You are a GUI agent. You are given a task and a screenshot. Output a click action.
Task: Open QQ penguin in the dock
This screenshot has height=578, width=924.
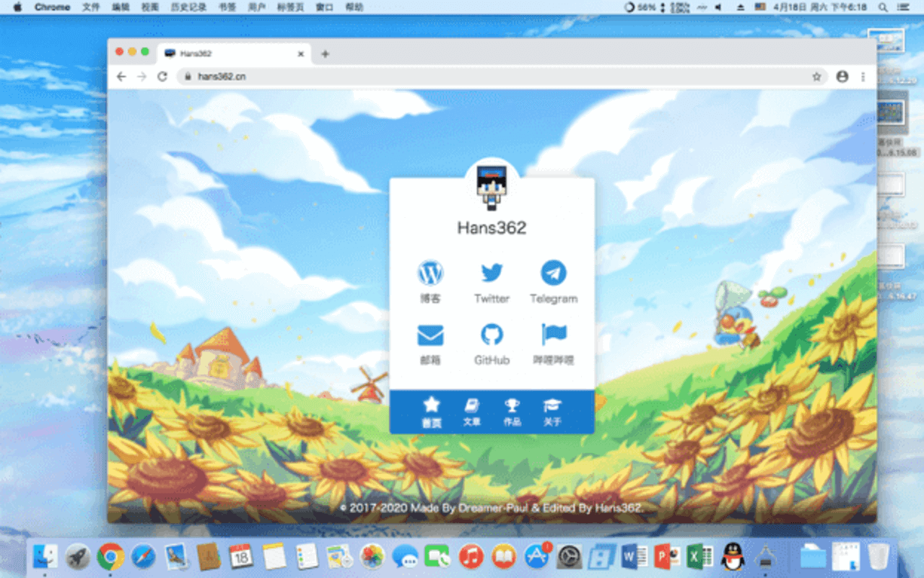pyautogui.click(x=733, y=556)
